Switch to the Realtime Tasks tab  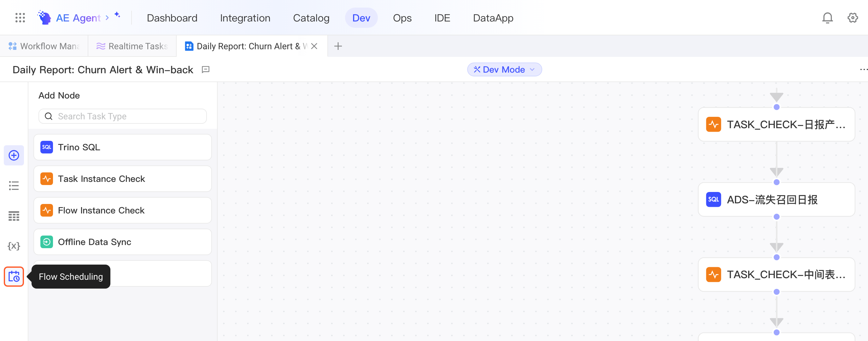(132, 46)
